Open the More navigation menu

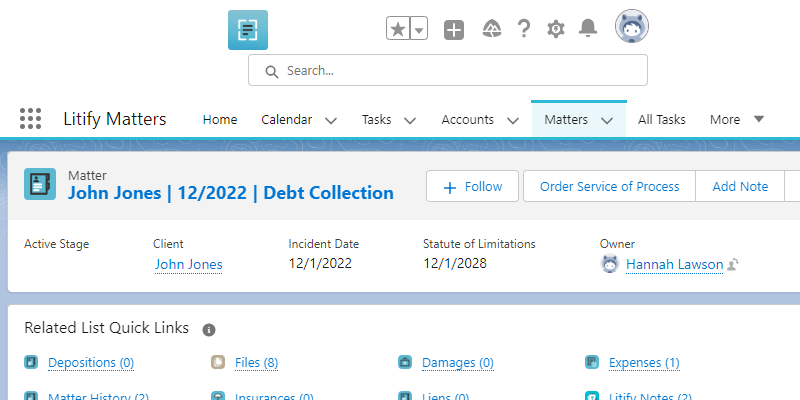click(736, 119)
